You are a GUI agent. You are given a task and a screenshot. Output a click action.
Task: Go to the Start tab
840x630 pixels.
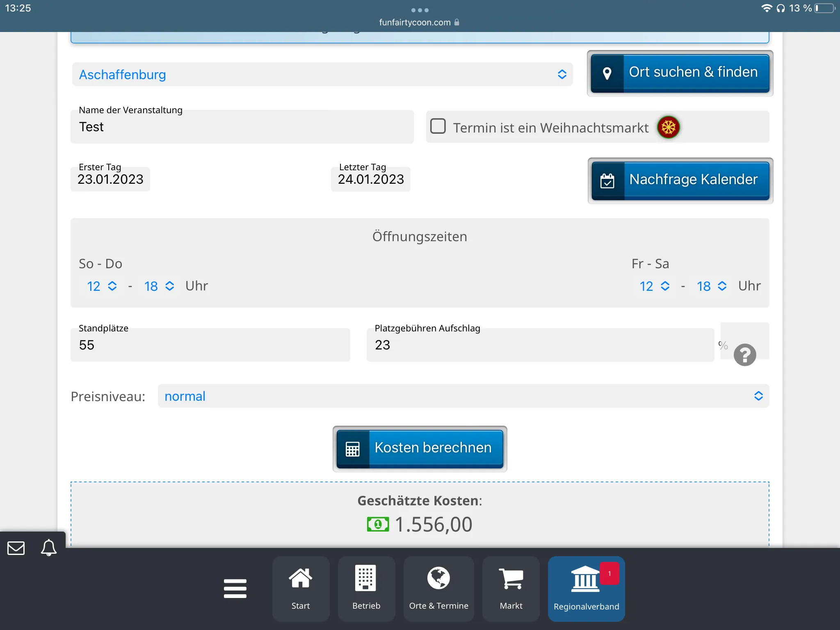(x=301, y=589)
